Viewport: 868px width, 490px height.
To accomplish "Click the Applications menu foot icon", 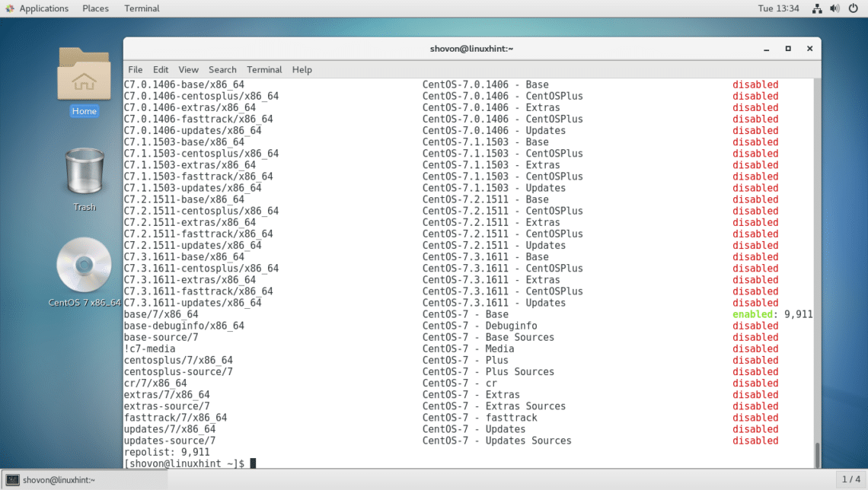I will (8, 8).
